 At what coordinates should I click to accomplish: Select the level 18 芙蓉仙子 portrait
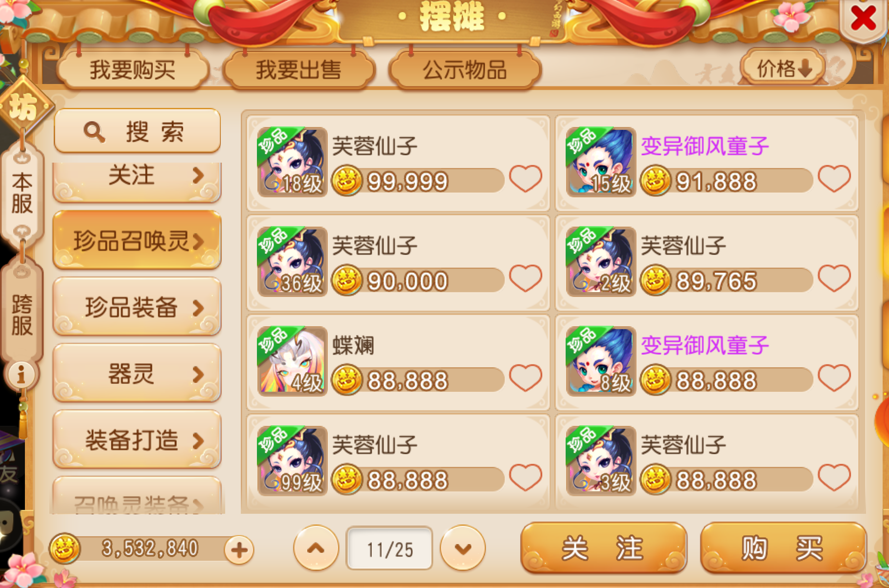click(x=292, y=162)
